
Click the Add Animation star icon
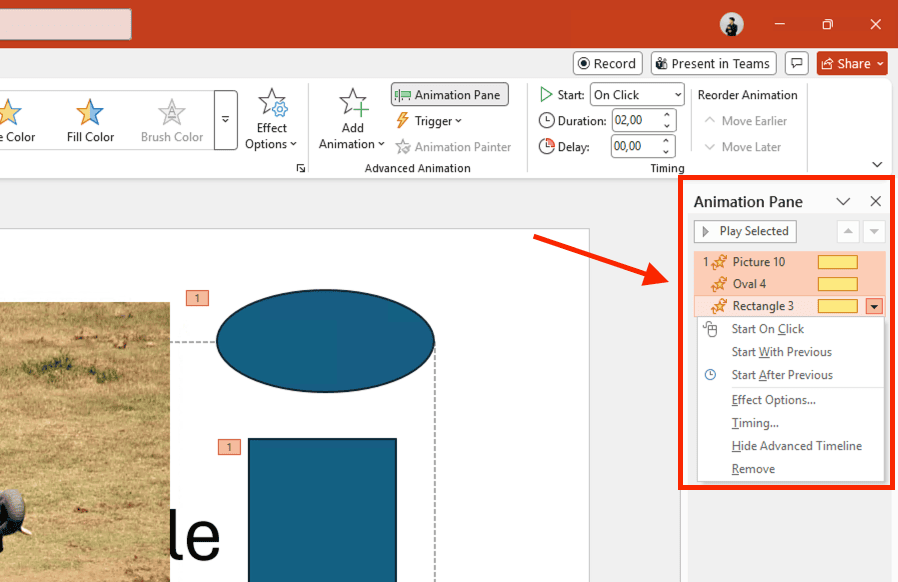tap(352, 104)
